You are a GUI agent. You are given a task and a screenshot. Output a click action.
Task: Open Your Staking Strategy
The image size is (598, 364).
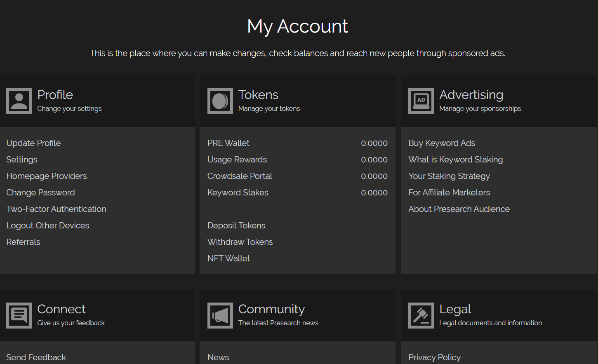tap(449, 176)
